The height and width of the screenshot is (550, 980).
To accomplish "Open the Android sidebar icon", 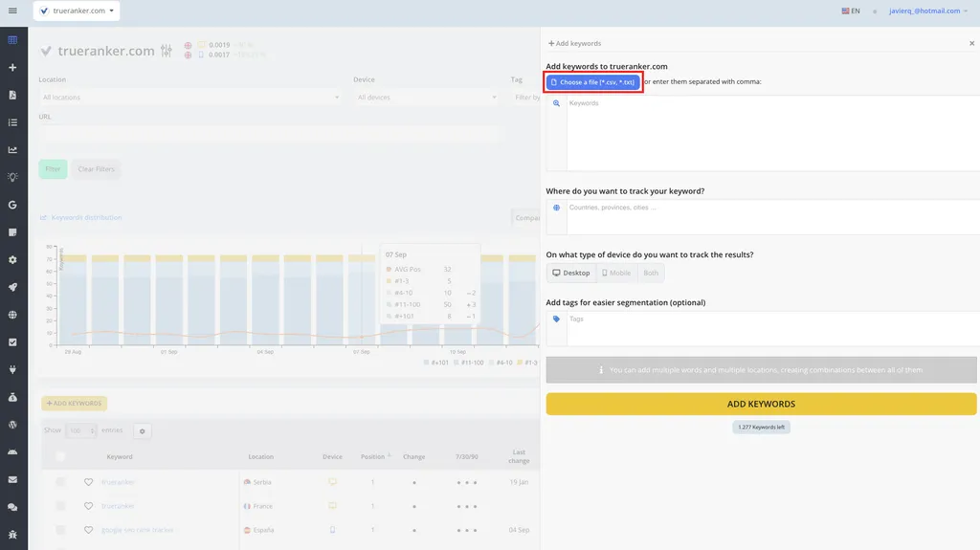I will (12, 451).
